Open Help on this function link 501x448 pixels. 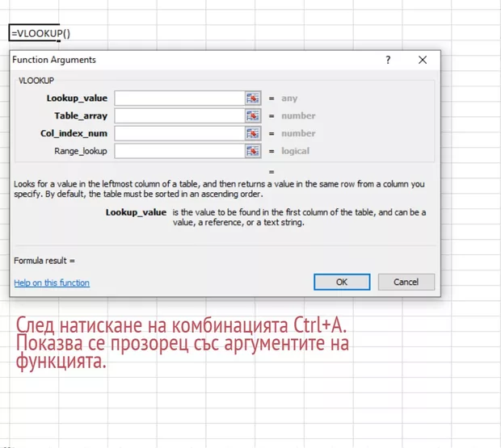coord(52,283)
